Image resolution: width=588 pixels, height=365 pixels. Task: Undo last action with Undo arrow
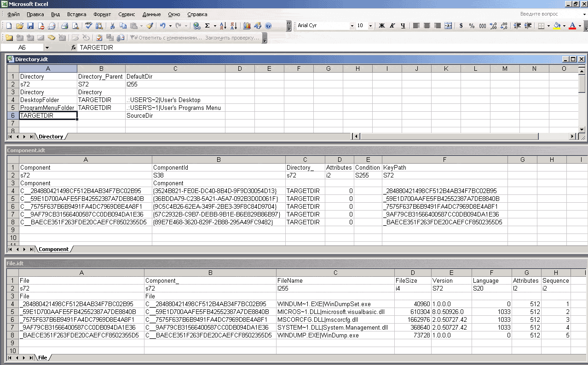162,26
